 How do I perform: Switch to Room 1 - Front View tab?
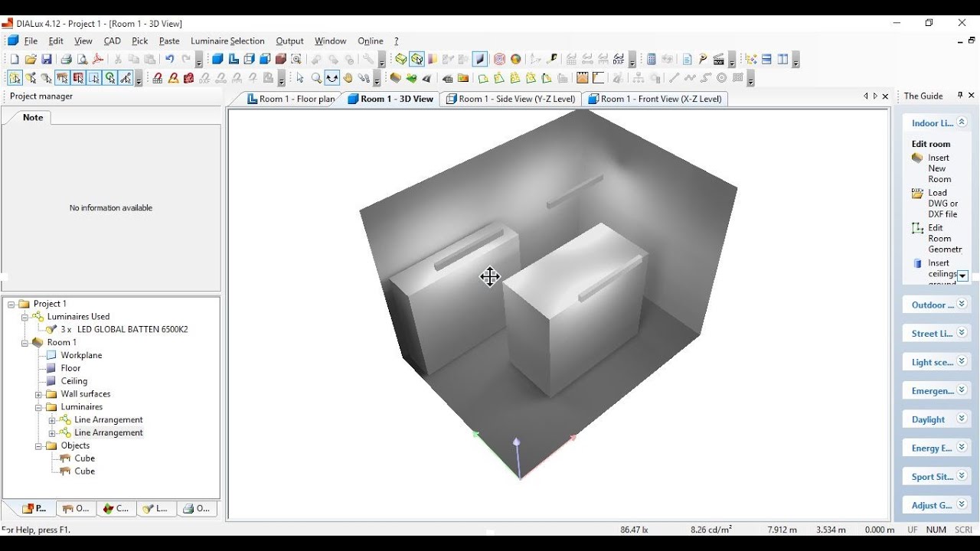click(x=655, y=99)
